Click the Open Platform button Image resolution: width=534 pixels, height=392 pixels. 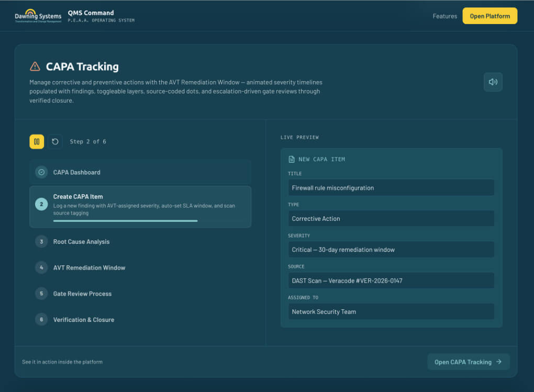(489, 16)
